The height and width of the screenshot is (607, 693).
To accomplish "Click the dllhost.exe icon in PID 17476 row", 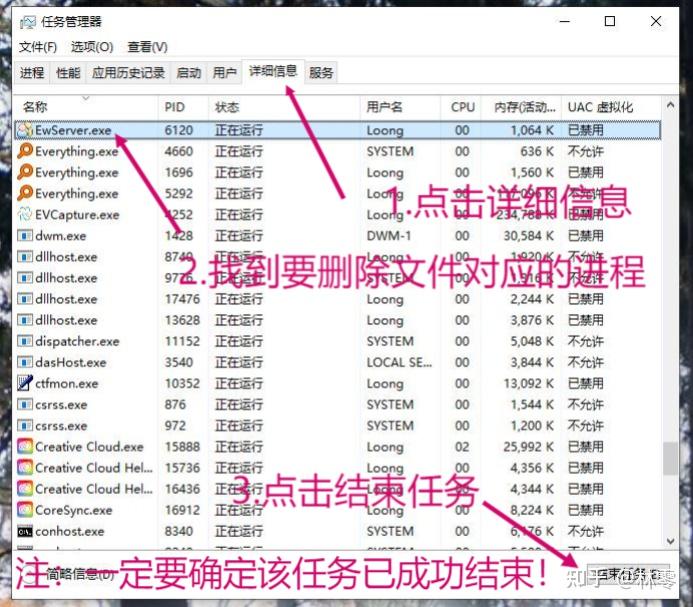I will (25, 299).
